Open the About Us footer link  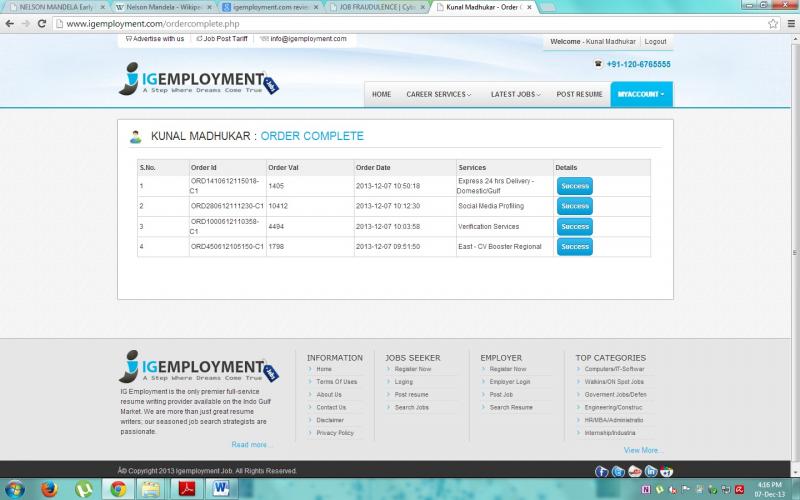pos(329,394)
